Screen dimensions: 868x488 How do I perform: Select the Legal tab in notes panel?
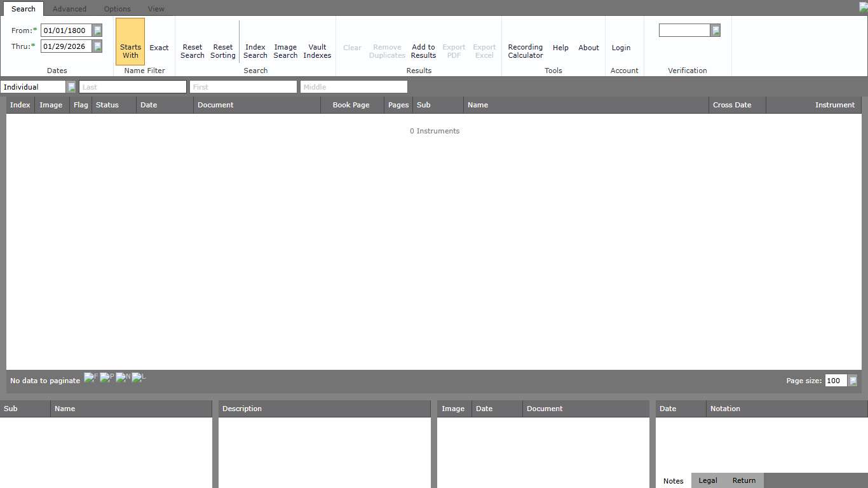(x=708, y=480)
